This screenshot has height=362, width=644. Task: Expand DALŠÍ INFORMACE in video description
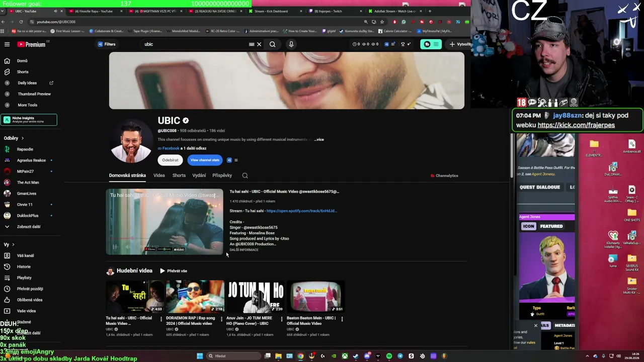(x=244, y=250)
